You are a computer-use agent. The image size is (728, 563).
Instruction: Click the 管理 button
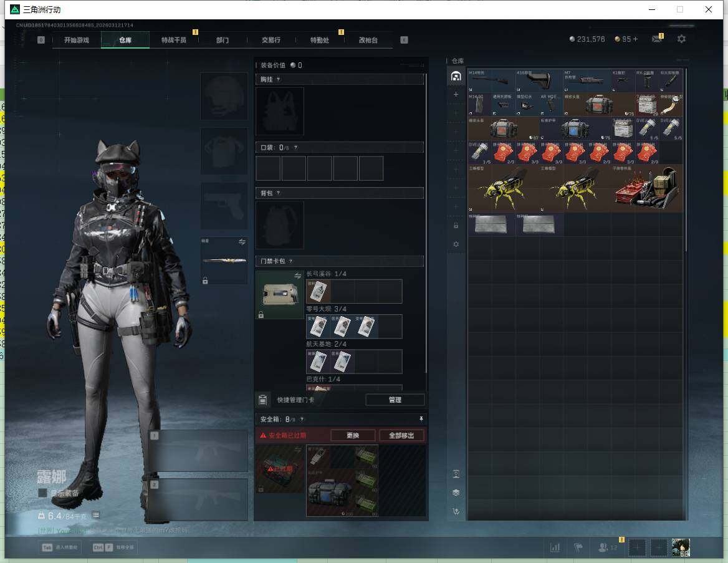pos(395,400)
